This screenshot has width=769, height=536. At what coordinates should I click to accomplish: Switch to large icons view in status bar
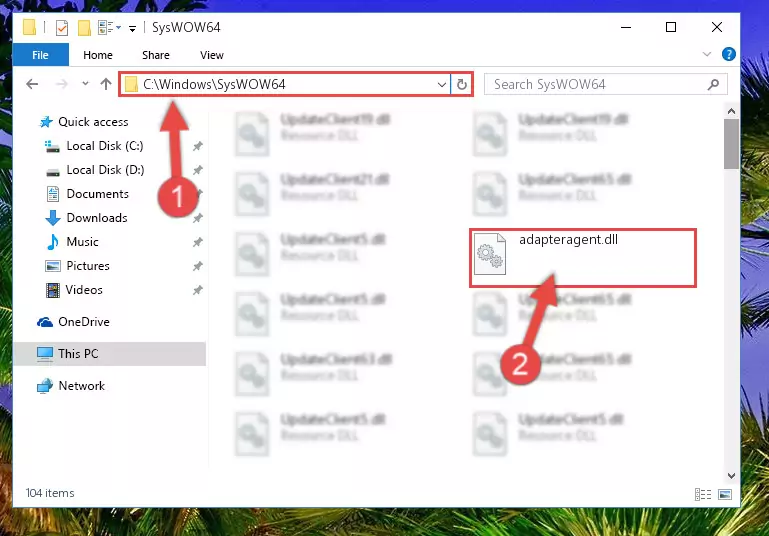[725, 494]
